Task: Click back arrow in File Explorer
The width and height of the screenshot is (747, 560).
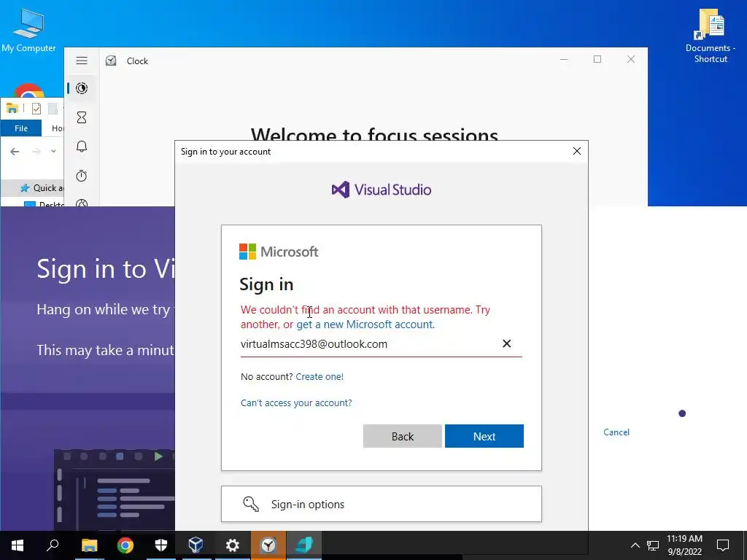Action: (15, 152)
